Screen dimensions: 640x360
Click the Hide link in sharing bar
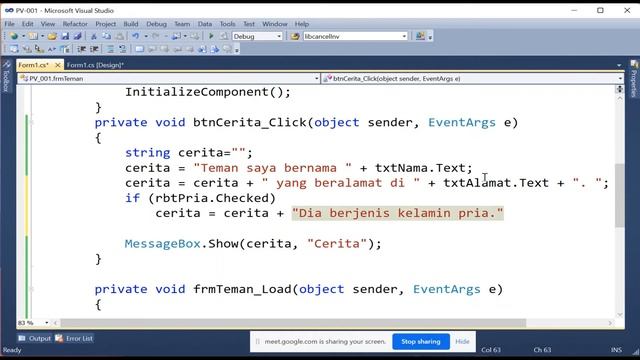(x=462, y=342)
